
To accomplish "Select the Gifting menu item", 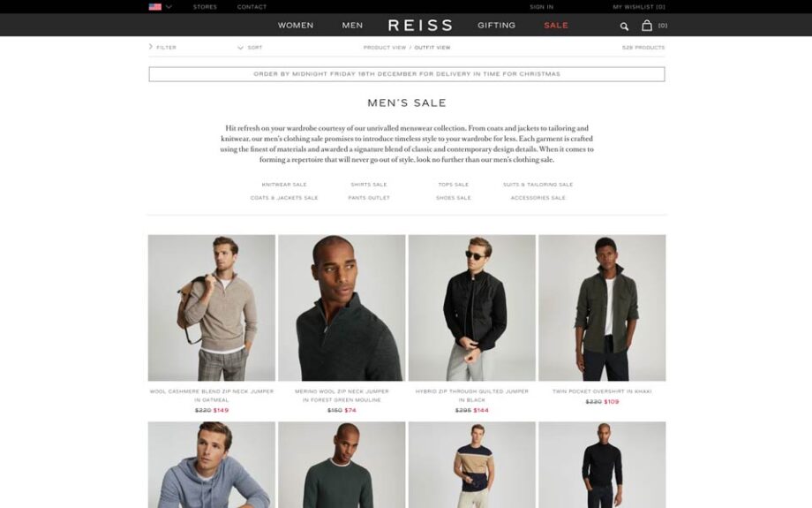I will [497, 25].
